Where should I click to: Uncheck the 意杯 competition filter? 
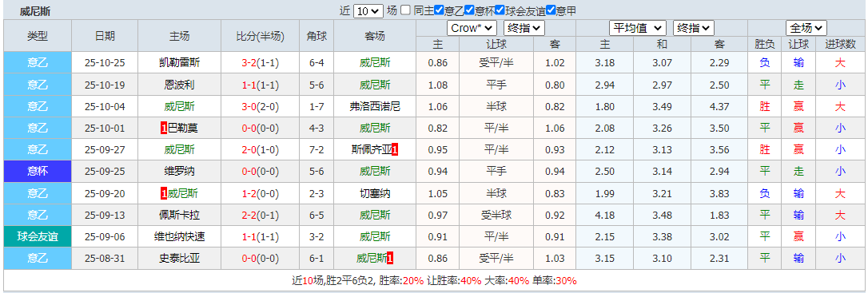click(470, 10)
